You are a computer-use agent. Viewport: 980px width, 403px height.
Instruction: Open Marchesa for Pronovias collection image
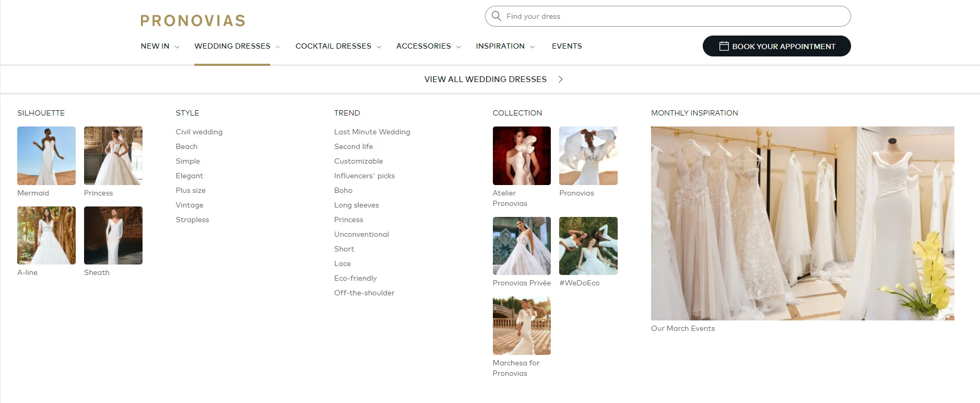[522, 326]
